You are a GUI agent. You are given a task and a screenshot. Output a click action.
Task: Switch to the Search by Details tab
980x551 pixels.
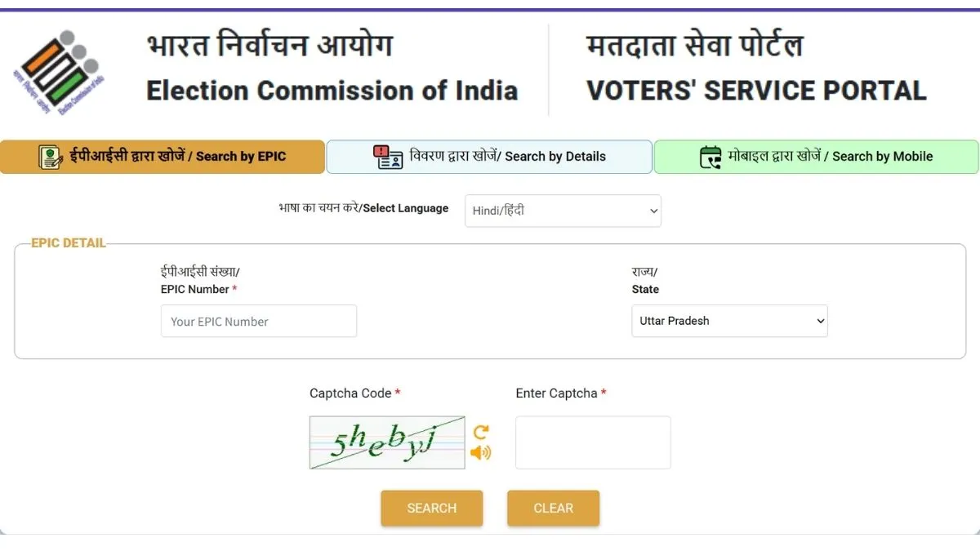coord(489,157)
